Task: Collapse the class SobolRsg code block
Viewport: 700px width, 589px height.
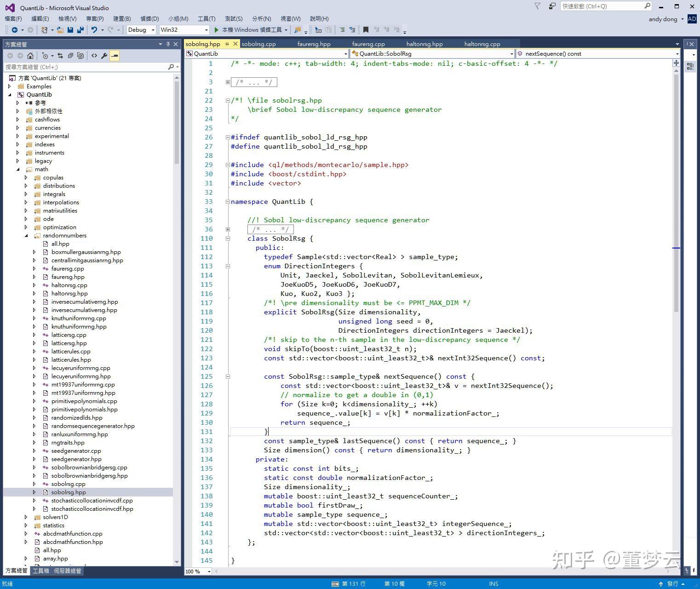Action: [228, 238]
